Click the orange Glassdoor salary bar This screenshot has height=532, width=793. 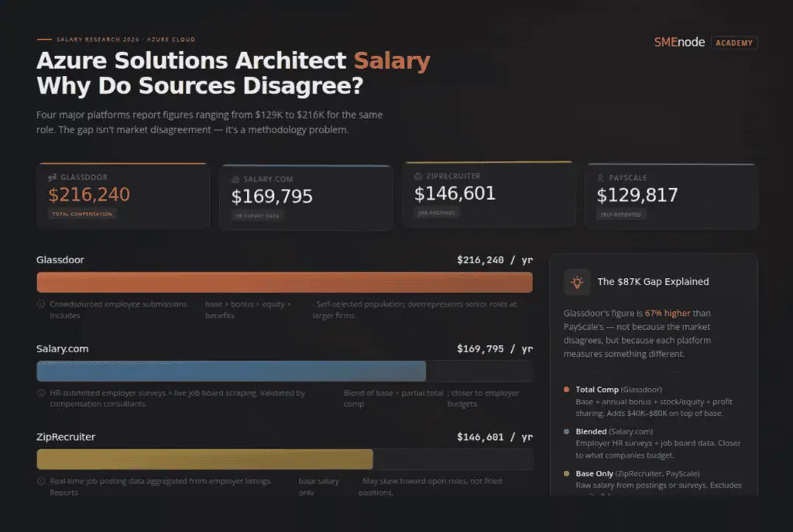click(284, 282)
